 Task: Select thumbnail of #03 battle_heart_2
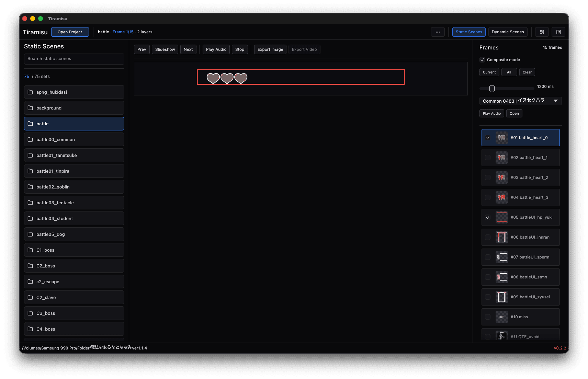(x=501, y=177)
